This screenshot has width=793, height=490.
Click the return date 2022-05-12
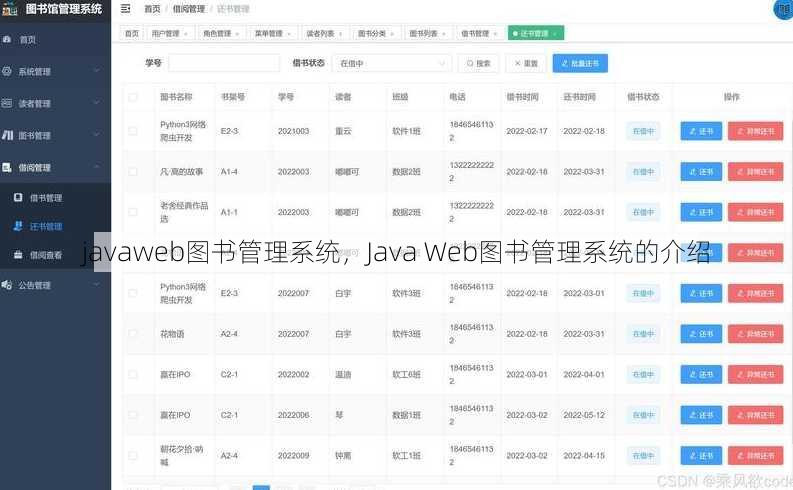pos(584,415)
